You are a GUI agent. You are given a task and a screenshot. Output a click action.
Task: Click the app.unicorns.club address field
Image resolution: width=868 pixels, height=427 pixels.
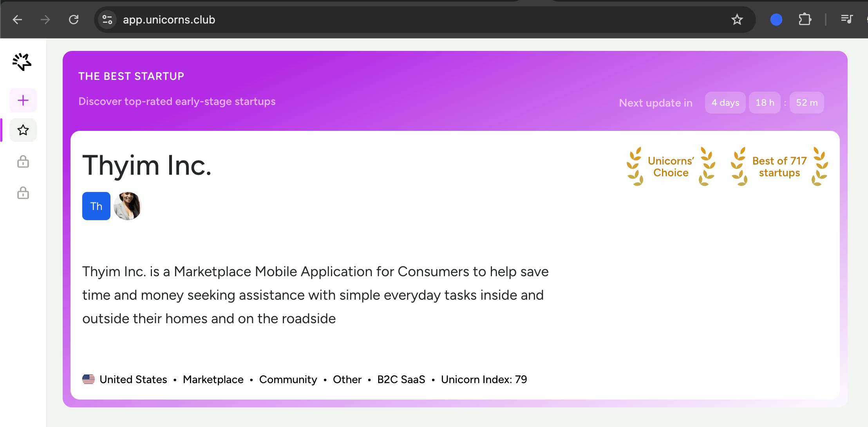(x=169, y=20)
